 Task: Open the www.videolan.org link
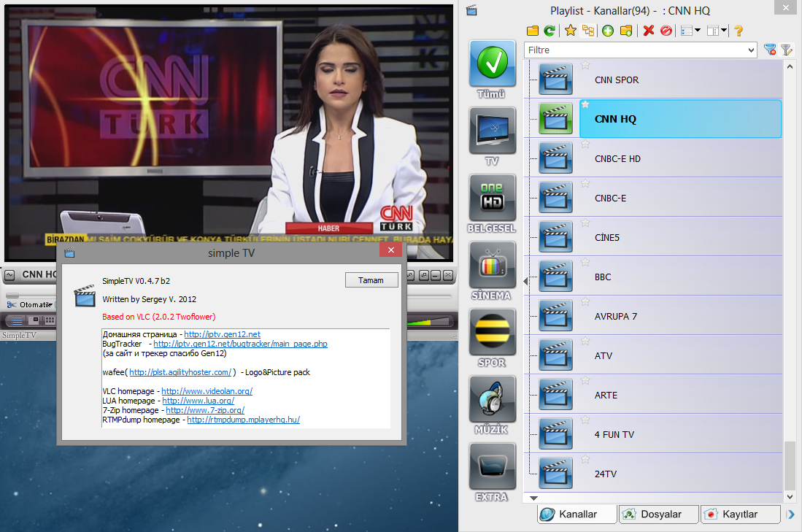point(207,391)
